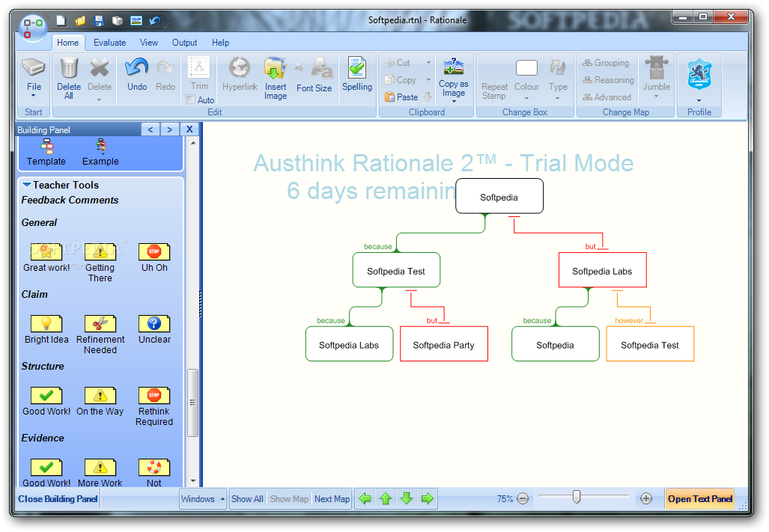Open the File dropdown arrow
The height and width of the screenshot is (532, 769).
pyautogui.click(x=34, y=96)
